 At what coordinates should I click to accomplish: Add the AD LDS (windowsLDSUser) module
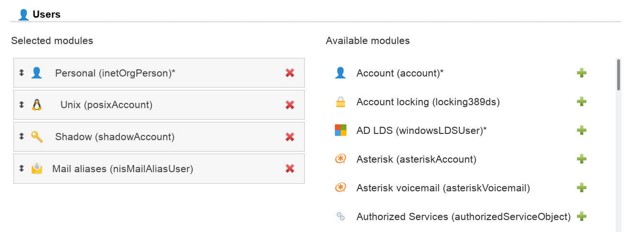[581, 130]
